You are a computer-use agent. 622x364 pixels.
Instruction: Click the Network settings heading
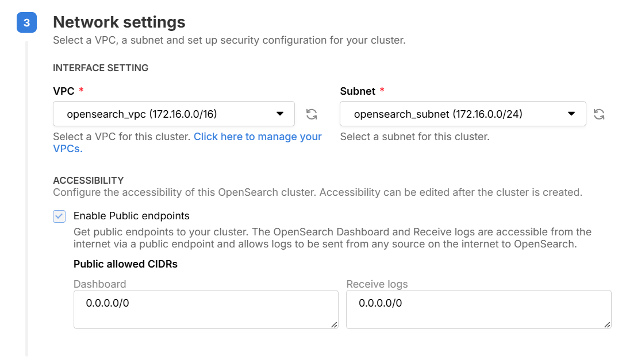(x=119, y=22)
